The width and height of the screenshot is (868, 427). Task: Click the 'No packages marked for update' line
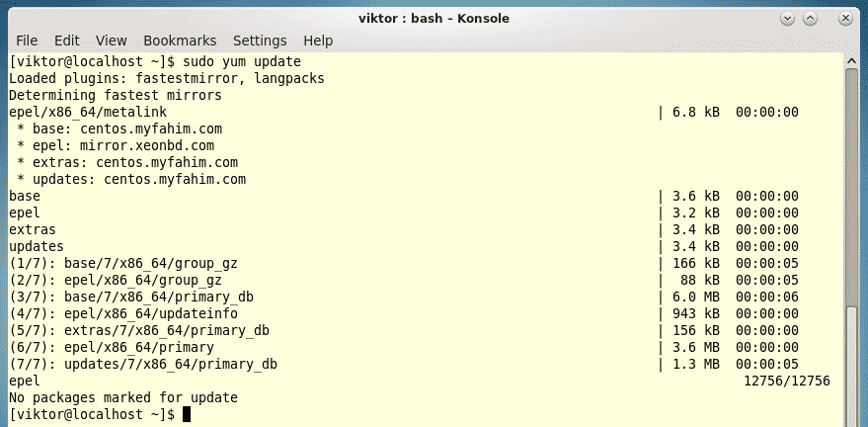pyautogui.click(x=122, y=397)
